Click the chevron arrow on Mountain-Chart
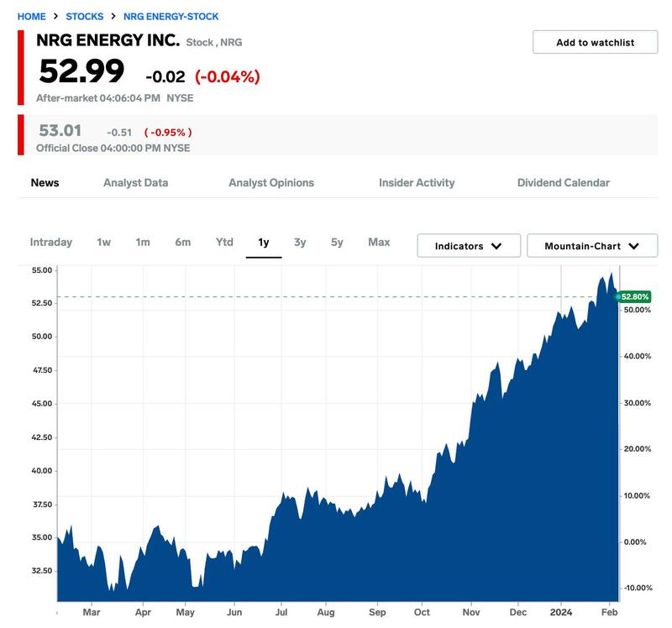The image size is (672, 628). [x=634, y=246]
